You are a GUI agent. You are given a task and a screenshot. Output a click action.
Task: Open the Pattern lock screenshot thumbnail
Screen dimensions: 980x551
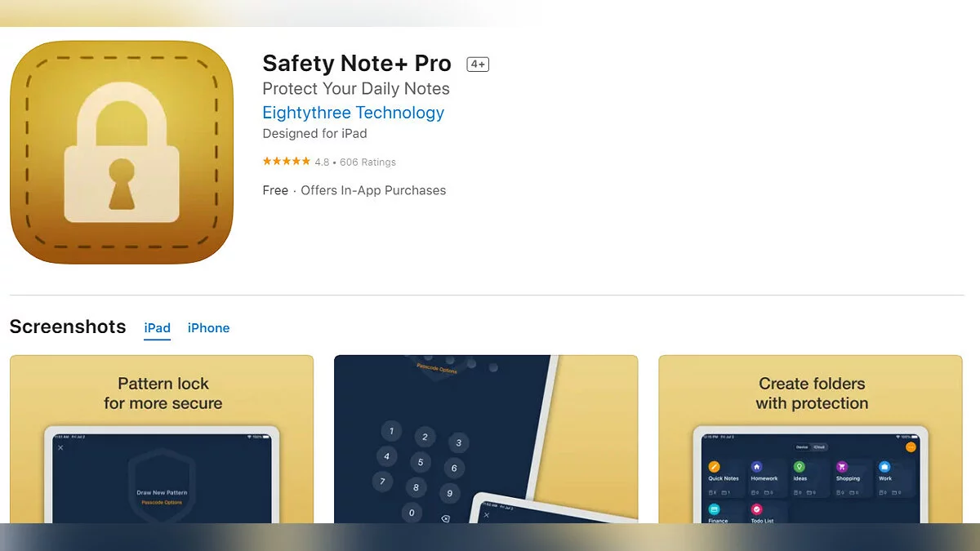(162, 439)
